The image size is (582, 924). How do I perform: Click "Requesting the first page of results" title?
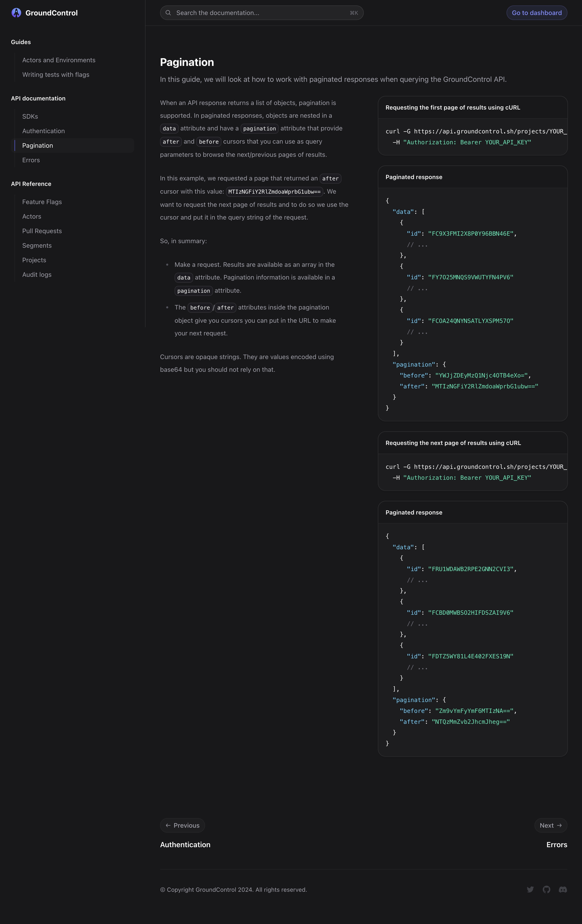pyautogui.click(x=453, y=108)
